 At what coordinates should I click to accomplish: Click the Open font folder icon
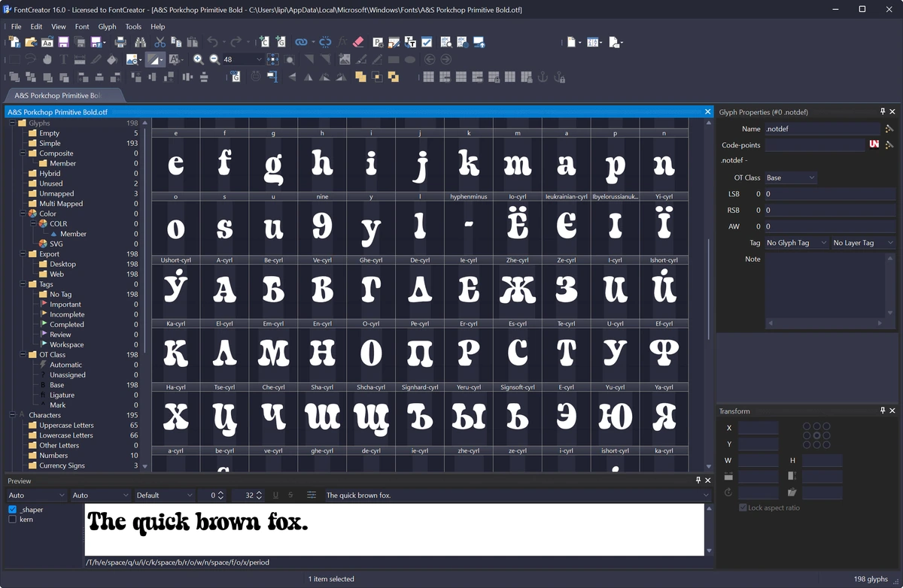31,42
